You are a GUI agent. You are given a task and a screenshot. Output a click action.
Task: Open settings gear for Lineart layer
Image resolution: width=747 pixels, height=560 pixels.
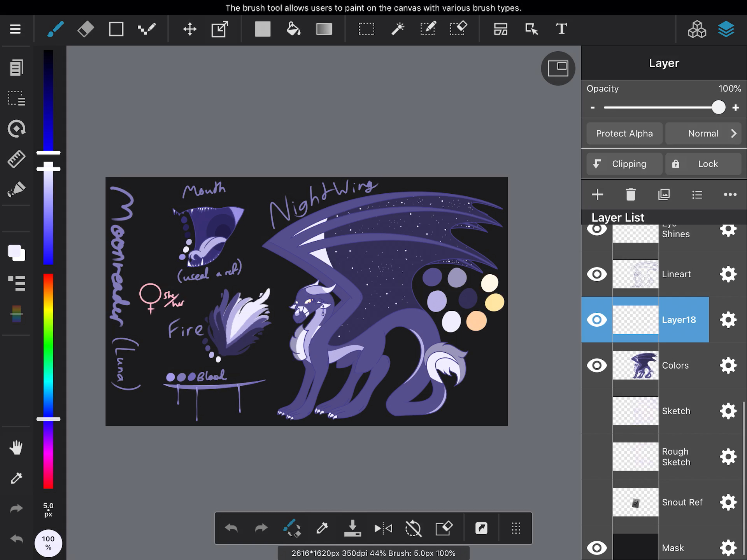tap(728, 274)
